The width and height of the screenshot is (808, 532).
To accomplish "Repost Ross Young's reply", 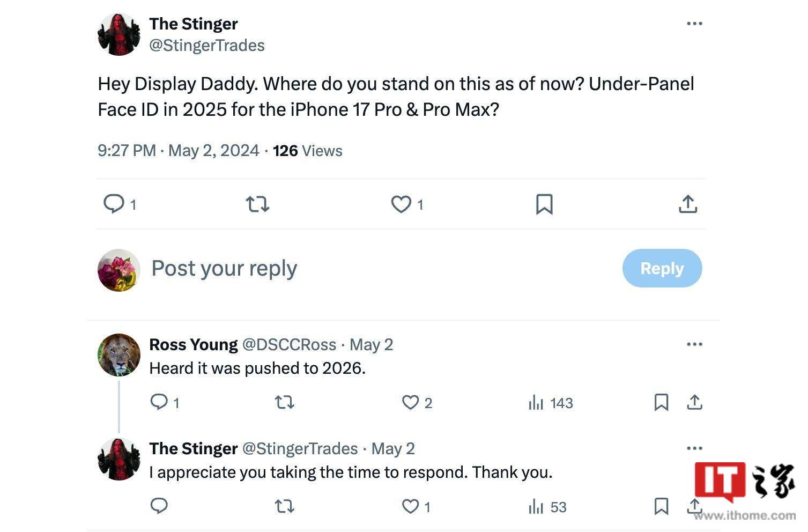I will pyautogui.click(x=284, y=402).
